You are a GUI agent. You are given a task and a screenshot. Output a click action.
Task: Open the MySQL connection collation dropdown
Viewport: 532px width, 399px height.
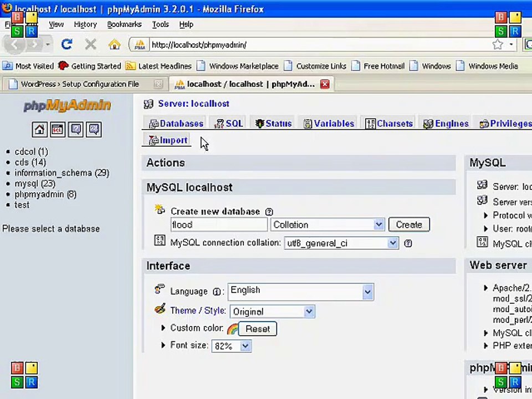341,243
